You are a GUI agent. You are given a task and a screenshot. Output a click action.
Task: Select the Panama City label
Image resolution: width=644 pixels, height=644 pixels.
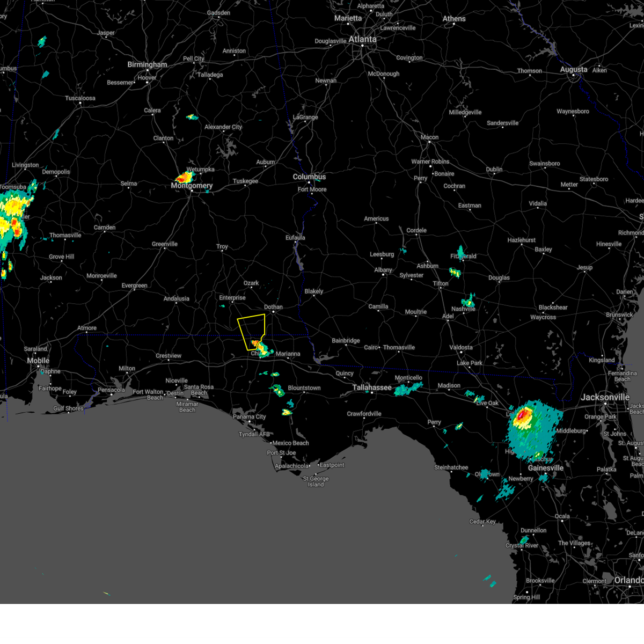pyautogui.click(x=250, y=416)
